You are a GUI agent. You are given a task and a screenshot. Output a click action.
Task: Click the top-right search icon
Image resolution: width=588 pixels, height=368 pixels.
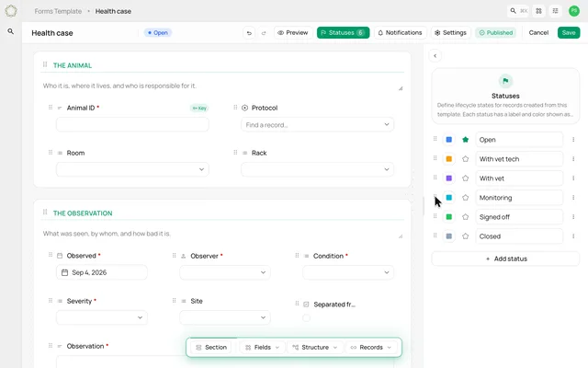tap(513, 11)
